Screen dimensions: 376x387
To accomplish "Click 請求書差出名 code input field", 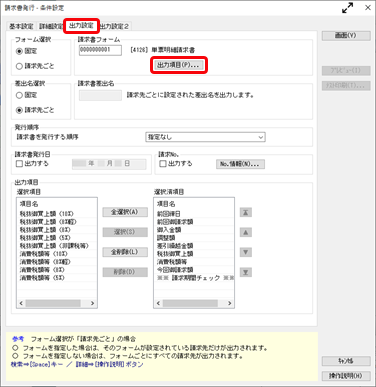I will point(100,95).
